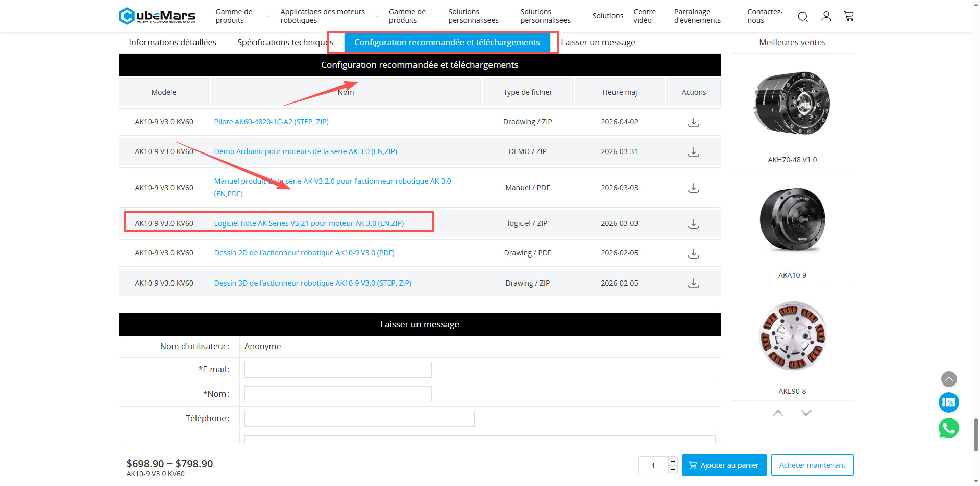Image resolution: width=980 pixels, height=486 pixels.
Task: Download the Pilote AK60-4820-1C-A2 file
Action: 693,122
